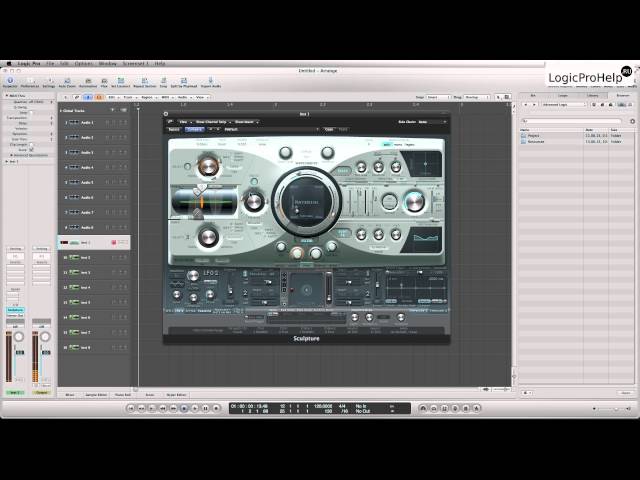Click the Inst 1 channel strip volume fader
Viewport: 640px width, 480px height.
[20, 352]
